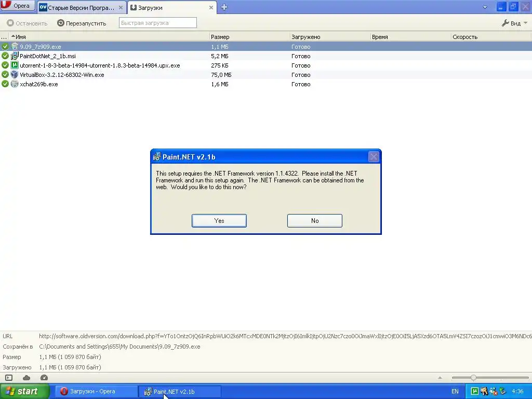Click the 75,0 МБ size cell
This screenshot has height=399, width=532.
[221, 75]
